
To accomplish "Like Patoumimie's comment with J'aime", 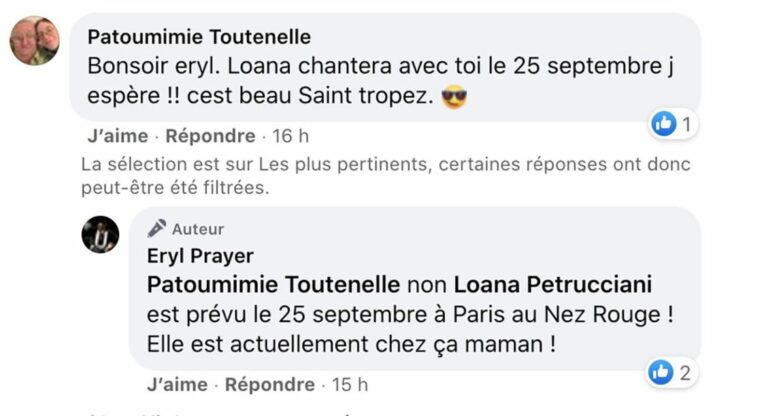I will 118,136.
